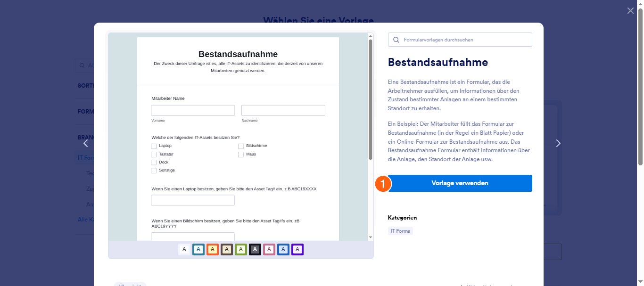Click the preview scrollbar up arrow

click(371, 36)
